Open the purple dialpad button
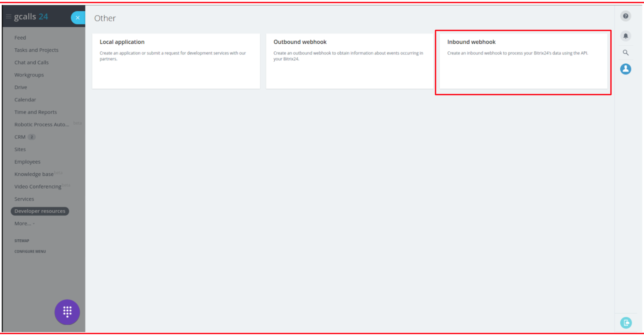This screenshot has height=336, width=644. click(67, 312)
